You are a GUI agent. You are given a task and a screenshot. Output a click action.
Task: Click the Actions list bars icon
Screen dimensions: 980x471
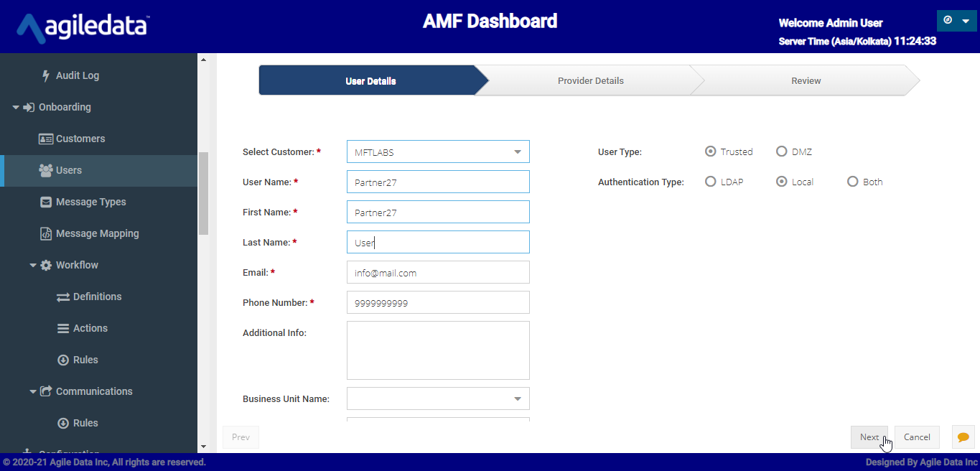click(63, 328)
